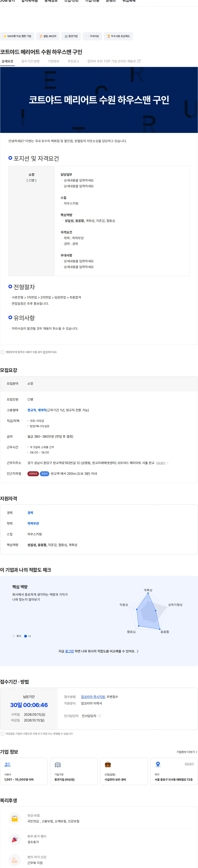The image size is (198, 868).
Task: Open the 콘텐츠 top menu
Action: click(111, 1)
